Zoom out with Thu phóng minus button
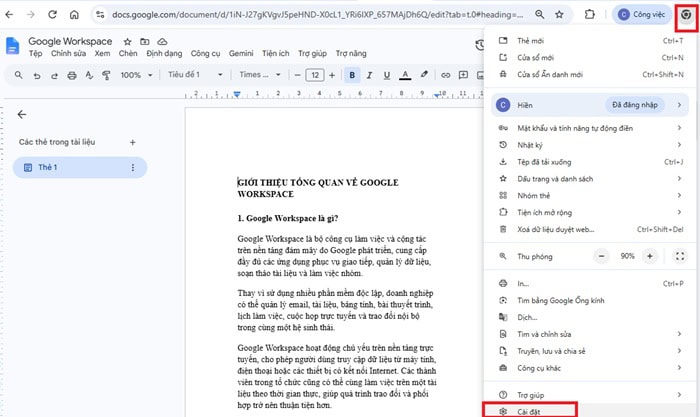The width and height of the screenshot is (700, 417). (x=601, y=256)
